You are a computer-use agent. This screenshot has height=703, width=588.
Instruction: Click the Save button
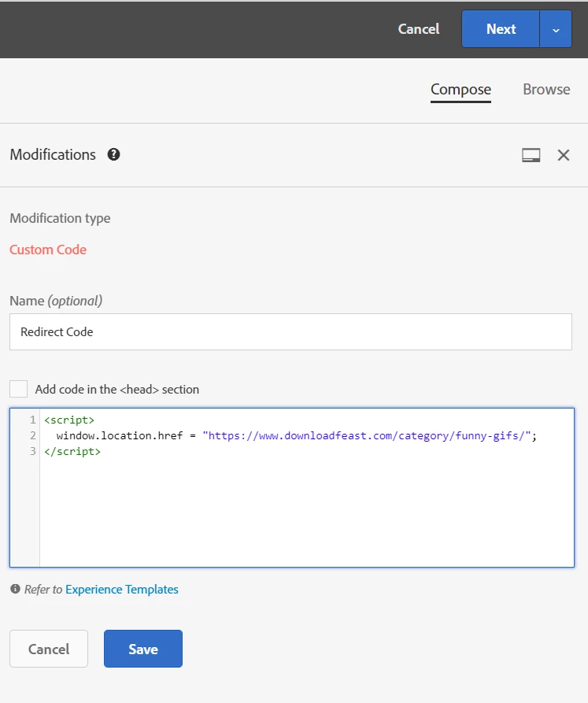click(143, 649)
